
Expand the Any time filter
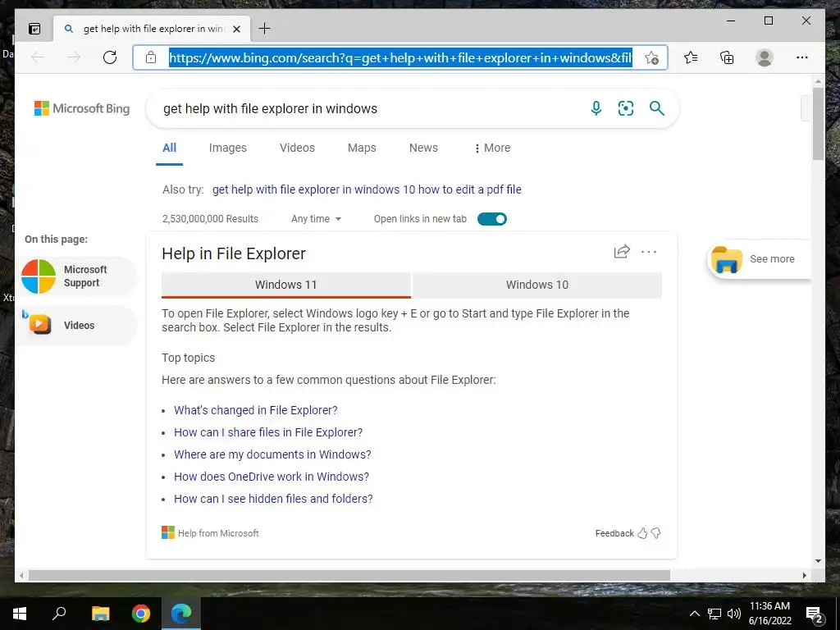coord(316,219)
